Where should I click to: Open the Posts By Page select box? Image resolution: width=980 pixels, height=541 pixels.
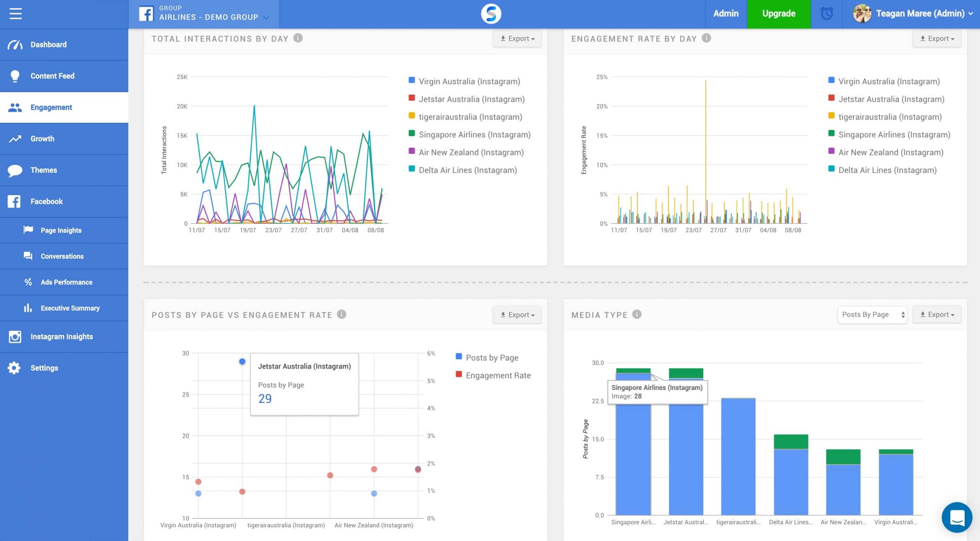click(872, 314)
